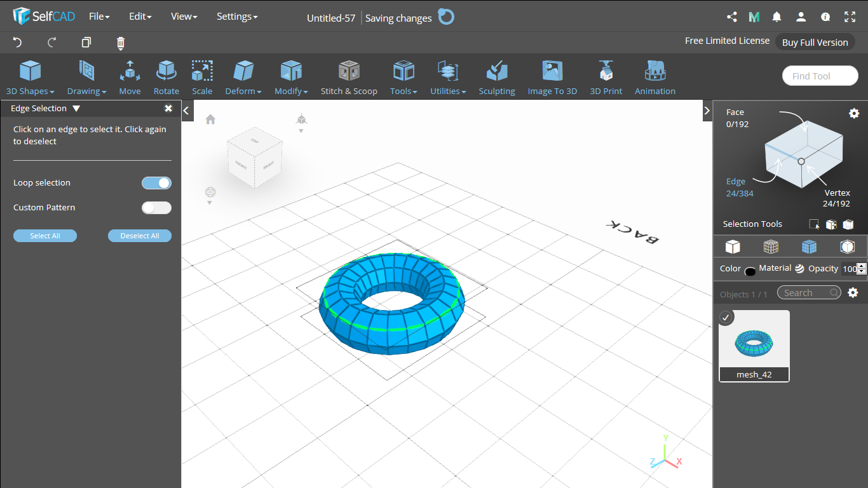The width and height of the screenshot is (868, 488).
Task: Click the Delete trash icon
Action: click(x=121, y=43)
